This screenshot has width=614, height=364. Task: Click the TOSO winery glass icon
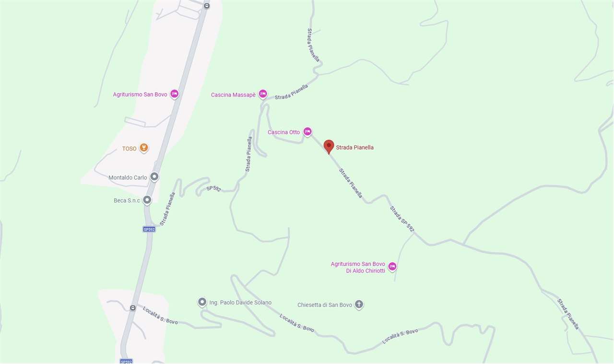[143, 148]
